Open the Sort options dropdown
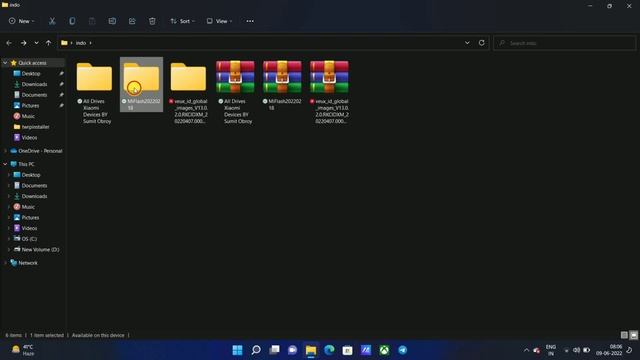 pyautogui.click(x=182, y=21)
